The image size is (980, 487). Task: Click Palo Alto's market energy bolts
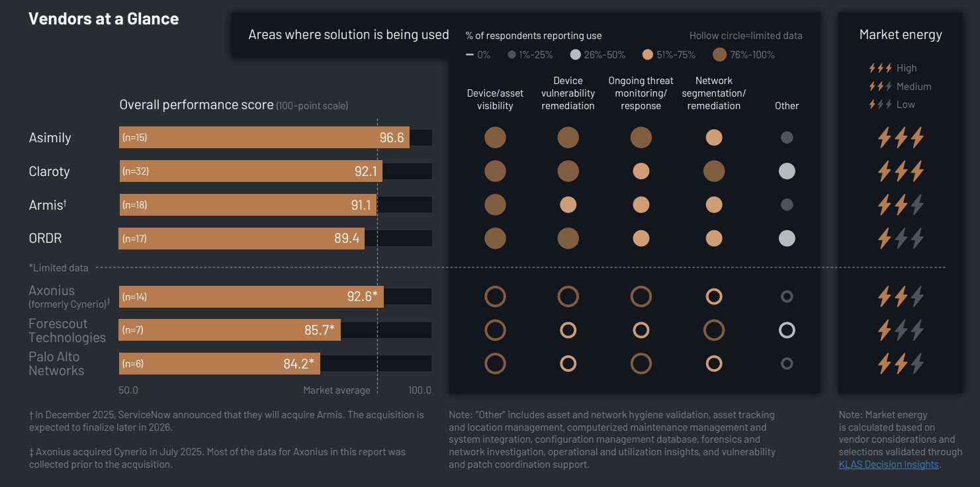coord(900,363)
